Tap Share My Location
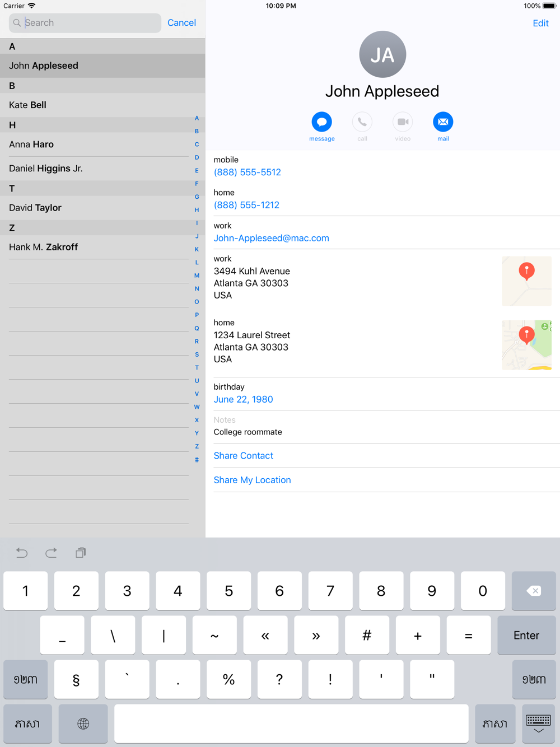Screen dimensions: 560x747 tap(252, 480)
